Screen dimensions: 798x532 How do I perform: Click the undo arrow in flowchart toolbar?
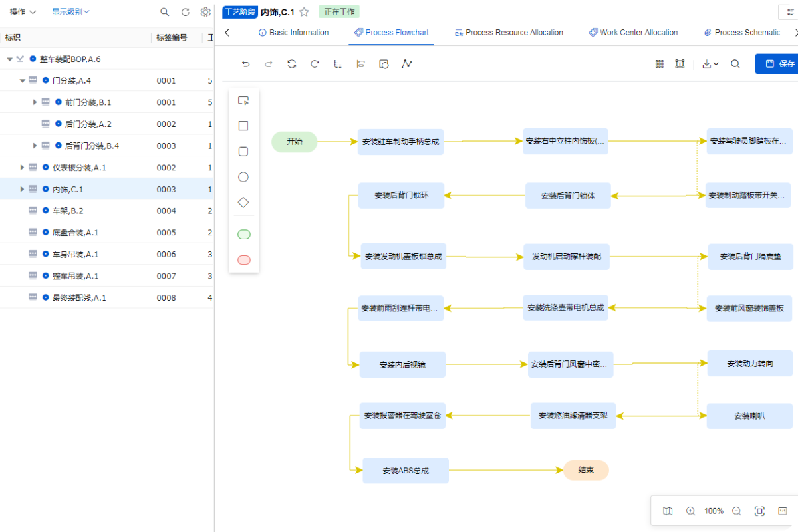(246, 64)
